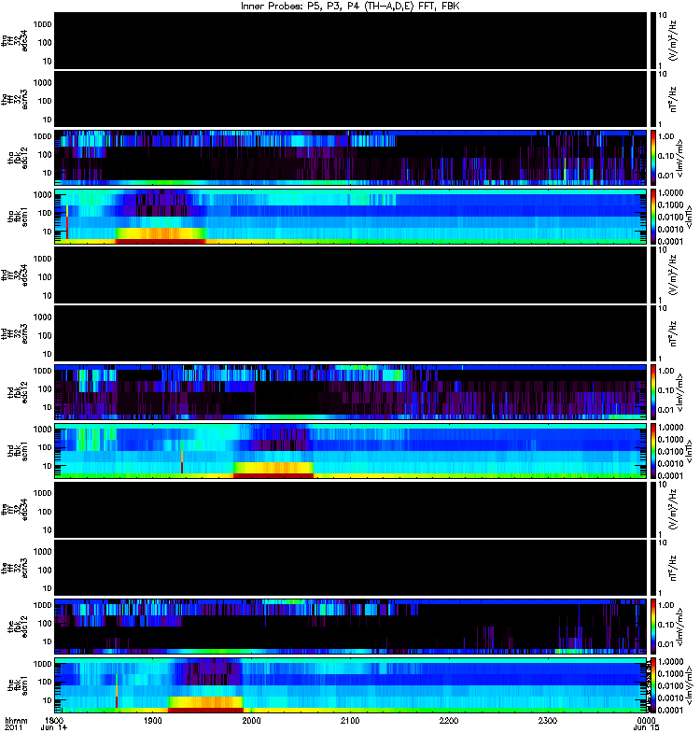
Task: Click the '1000' y-tick of the top panel
Action: pyautogui.click(x=42, y=24)
